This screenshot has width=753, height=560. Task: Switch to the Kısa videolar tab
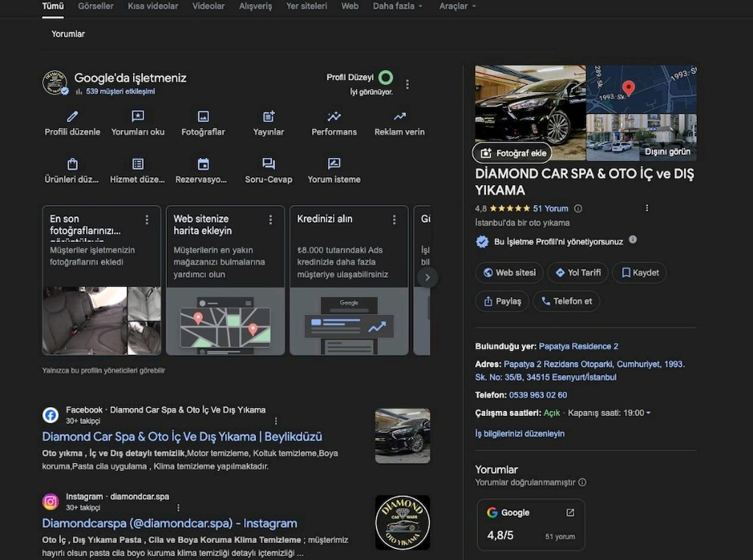coord(153,6)
